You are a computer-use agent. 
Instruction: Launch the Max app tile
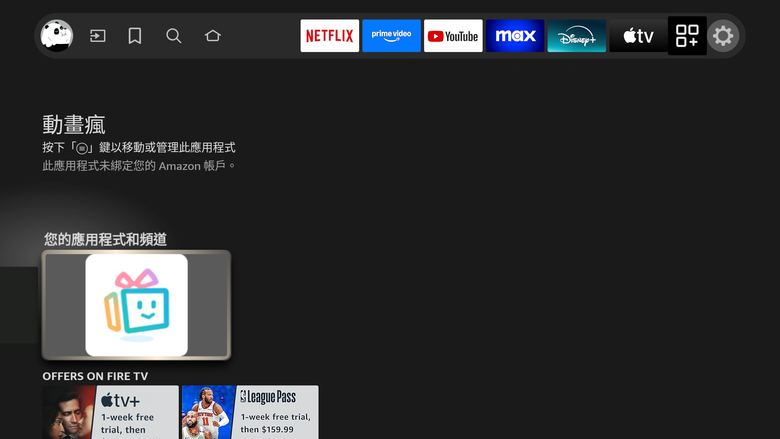pos(515,36)
